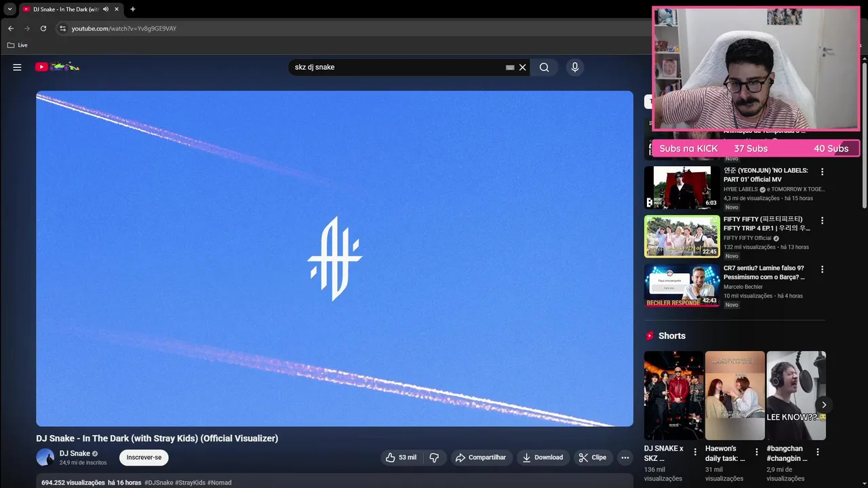Visit HYBE LABELS channel name
Screen dimensions: 868x488
pos(741,190)
